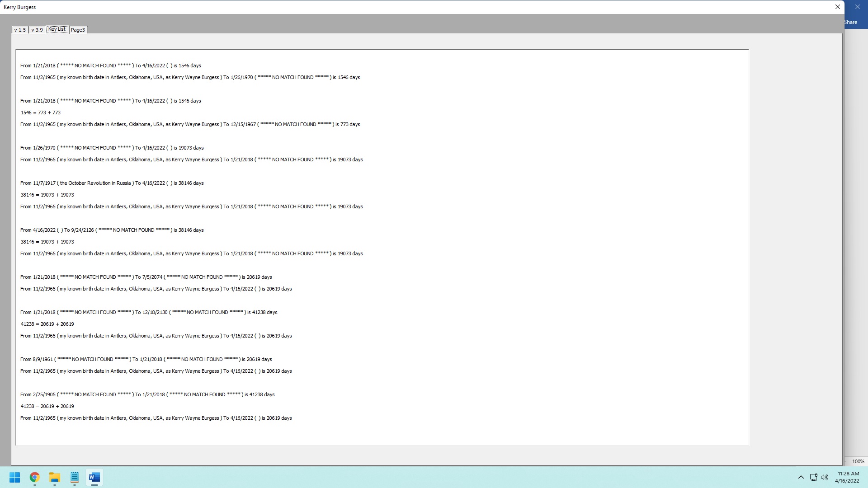The width and height of the screenshot is (868, 488).
Task: Click the volume speaker tray icon
Action: click(x=825, y=477)
